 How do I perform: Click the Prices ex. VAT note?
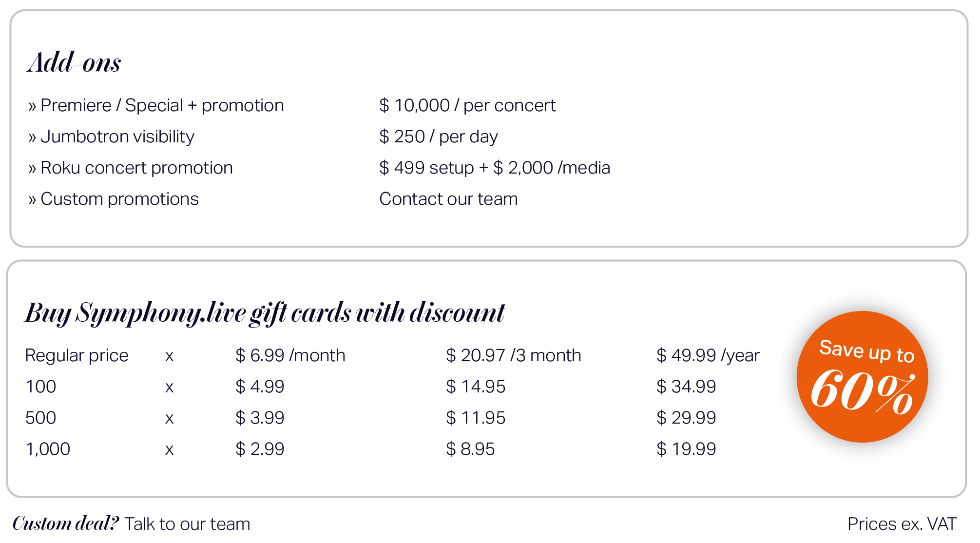(x=902, y=524)
